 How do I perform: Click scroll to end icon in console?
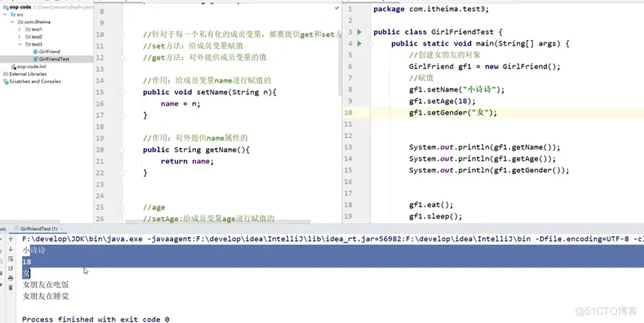[x=11, y=268]
